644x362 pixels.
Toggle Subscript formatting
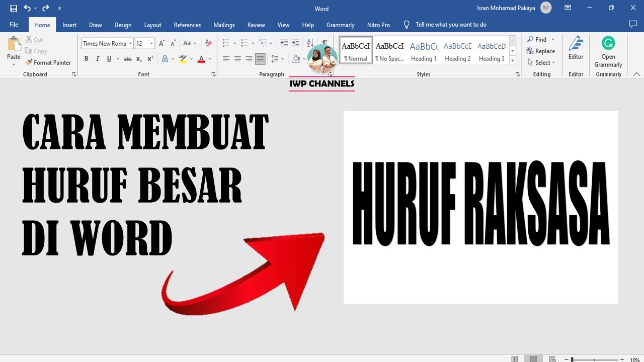pos(139,59)
